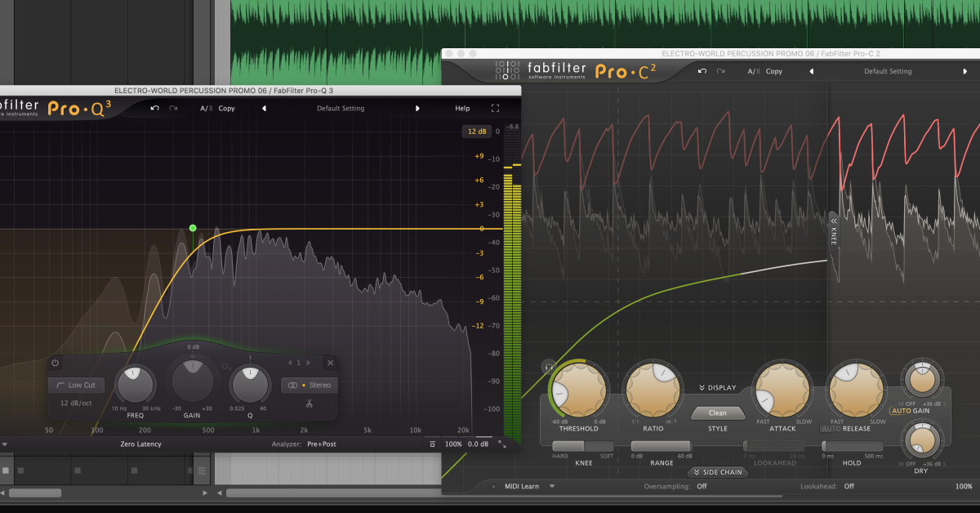Click the redo icon in Pro-C 2 toolbar

[x=719, y=71]
